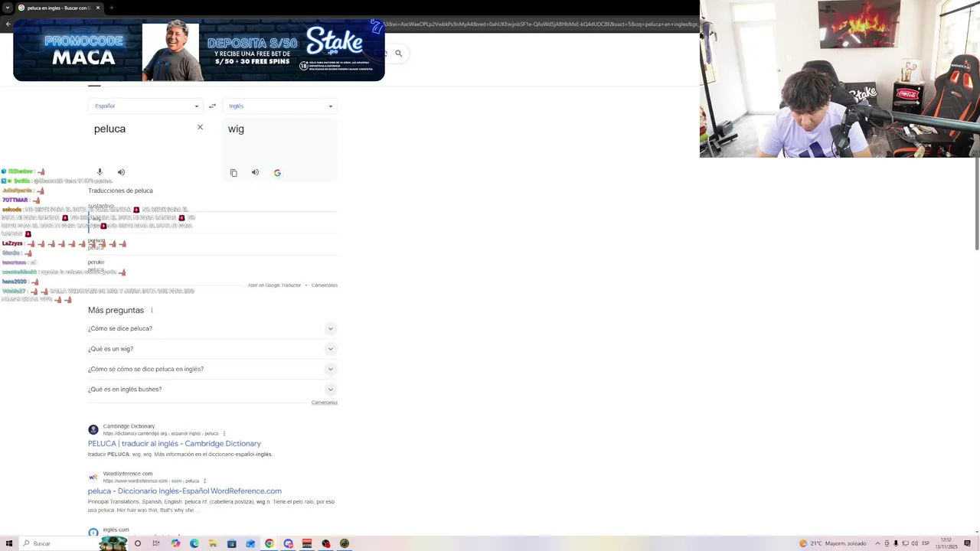Clear the source text 'peluca'
Image resolution: width=980 pixels, height=551 pixels.
click(x=200, y=127)
